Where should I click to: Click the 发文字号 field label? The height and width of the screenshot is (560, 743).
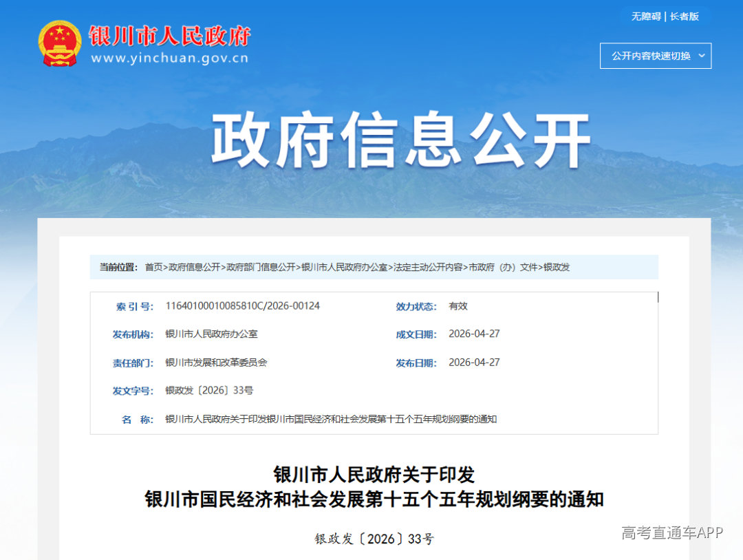tap(133, 391)
